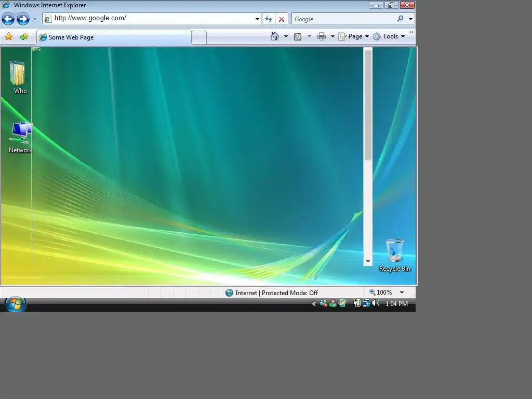532x399 pixels.
Task: Click Internet | Protected Mode: Off status text
Action: pyautogui.click(x=276, y=293)
